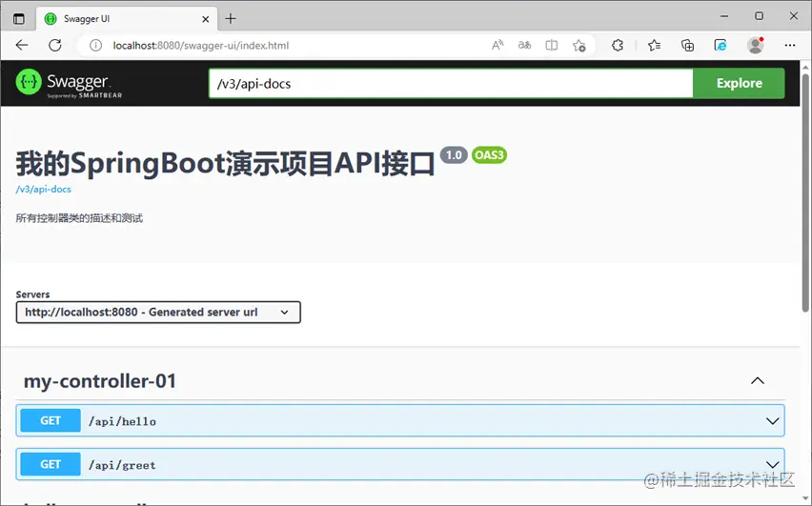This screenshot has height=506, width=812.
Task: Open the favorites list icon
Action: pos(654,45)
